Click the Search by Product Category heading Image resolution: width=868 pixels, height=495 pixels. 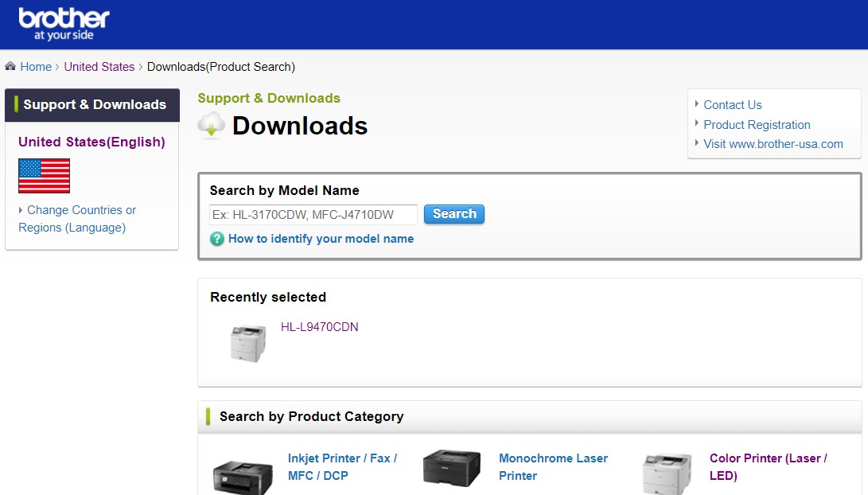point(312,416)
